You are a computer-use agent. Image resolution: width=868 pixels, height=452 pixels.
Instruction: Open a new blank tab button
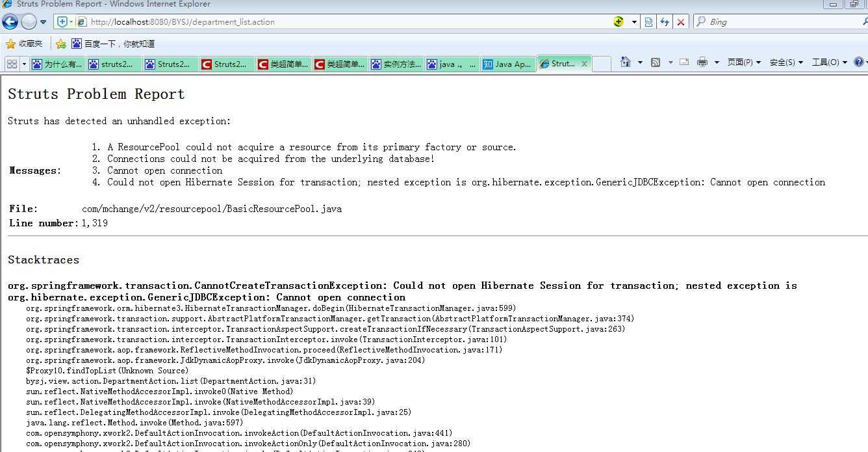pyautogui.click(x=602, y=64)
